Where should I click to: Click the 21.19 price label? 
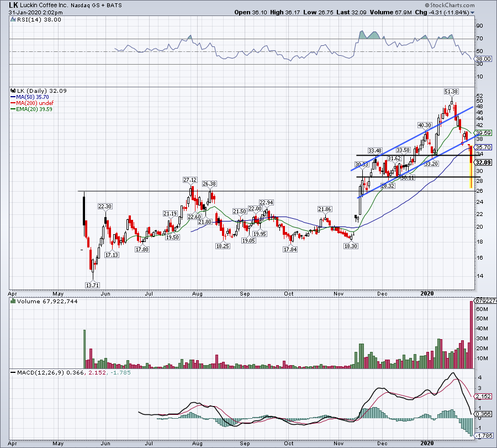[x=170, y=214]
